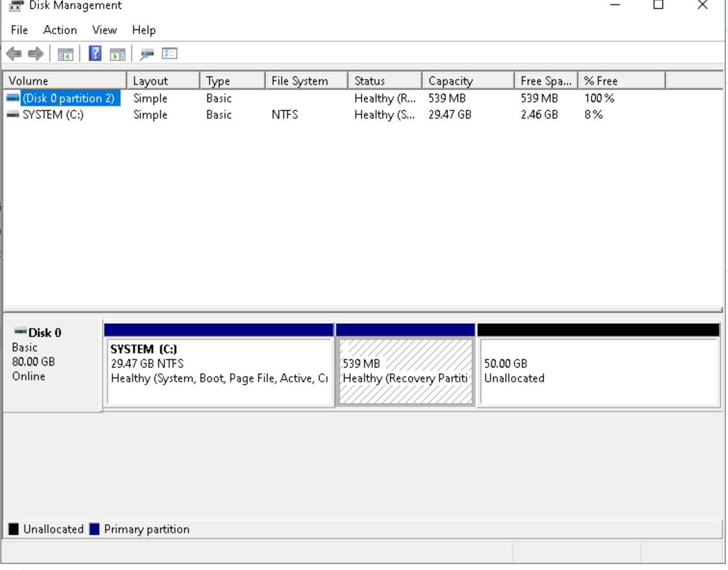Image resolution: width=728 pixels, height=570 pixels.
Task: Click the Forward arrow toolbar icon
Action: tap(35, 54)
